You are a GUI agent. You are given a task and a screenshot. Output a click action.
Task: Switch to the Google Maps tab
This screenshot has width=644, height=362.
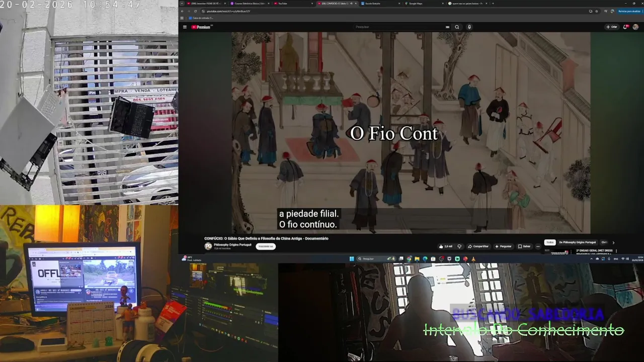pos(424,4)
